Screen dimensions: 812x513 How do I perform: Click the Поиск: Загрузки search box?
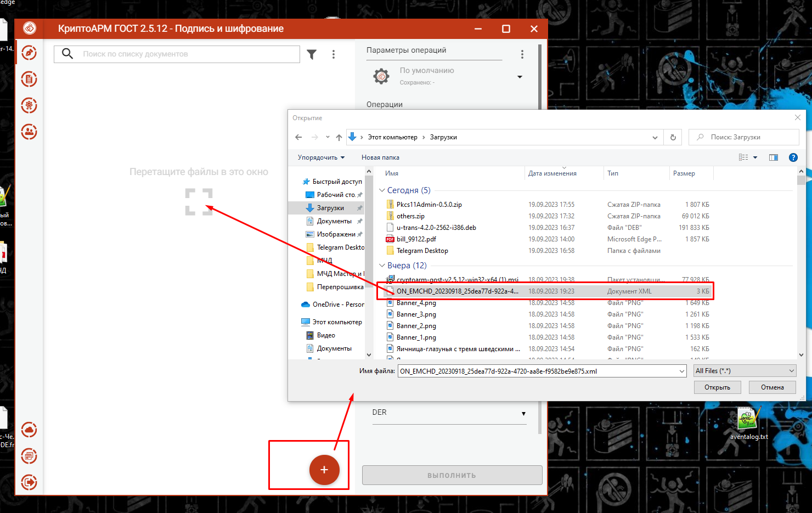click(743, 137)
